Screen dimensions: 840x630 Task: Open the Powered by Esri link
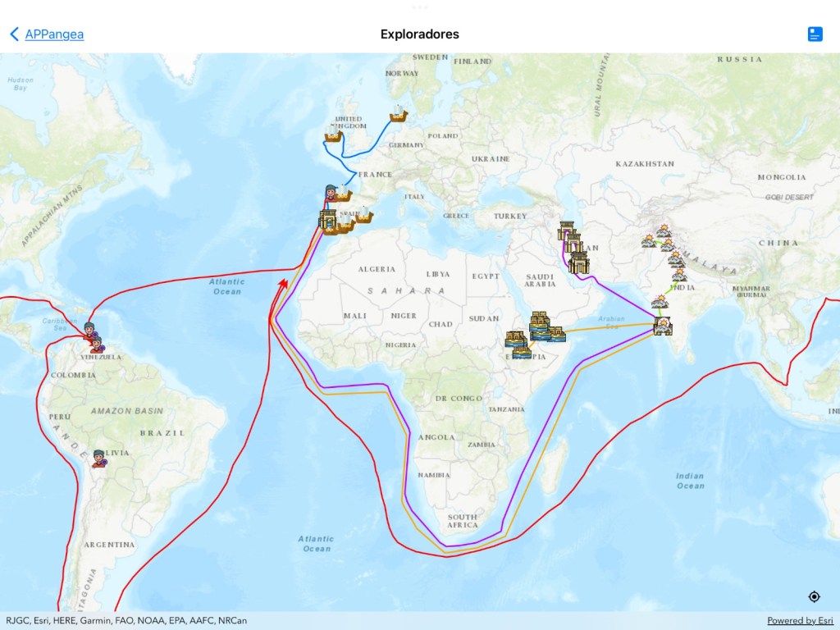coord(800,620)
